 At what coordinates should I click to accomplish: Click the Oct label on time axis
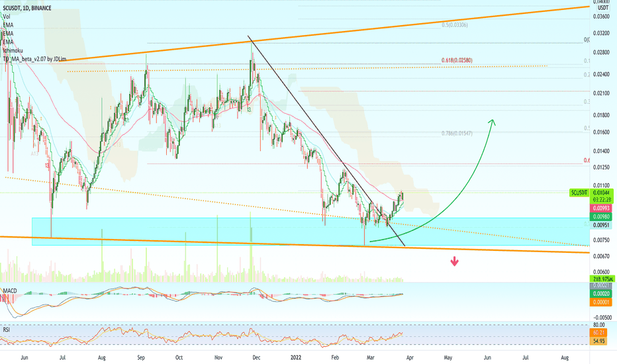click(179, 357)
